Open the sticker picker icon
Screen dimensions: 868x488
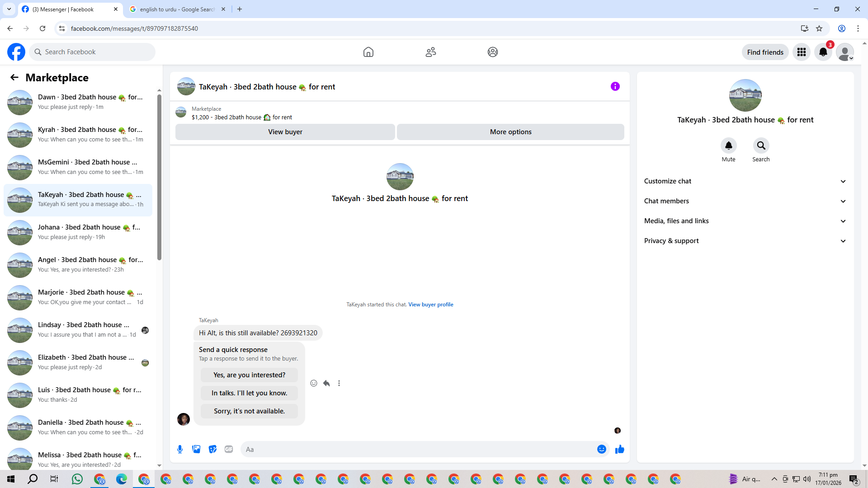click(212, 449)
